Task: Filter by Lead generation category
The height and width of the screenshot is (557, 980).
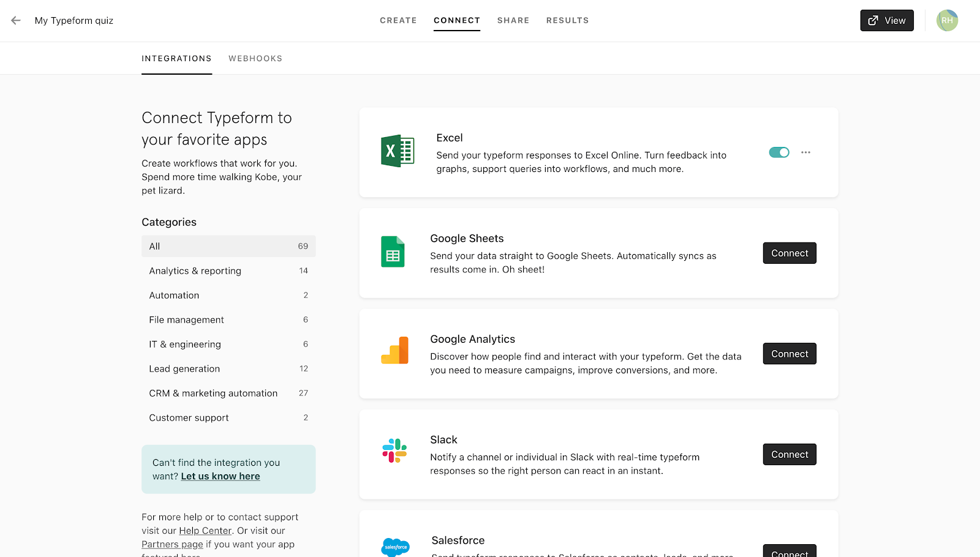Action: coord(228,368)
